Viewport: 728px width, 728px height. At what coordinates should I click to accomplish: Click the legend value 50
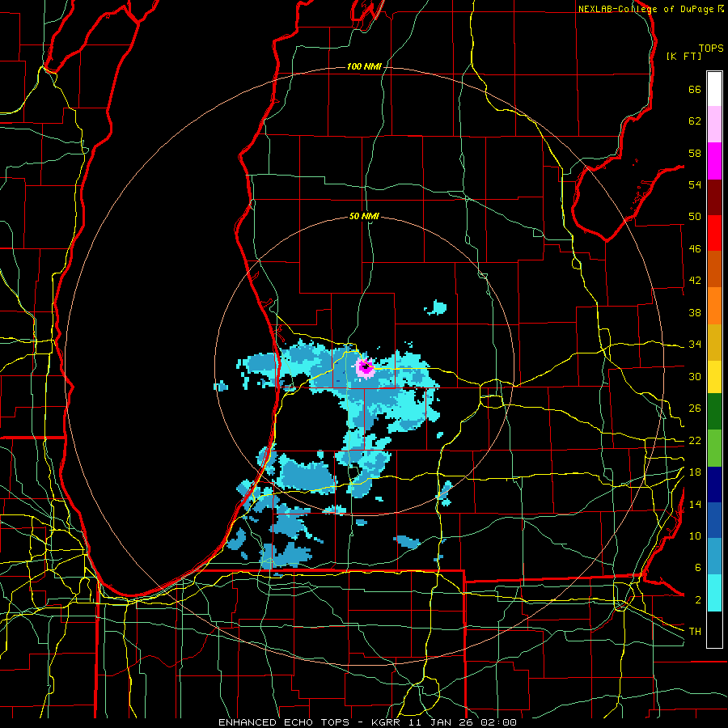pyautogui.click(x=695, y=217)
